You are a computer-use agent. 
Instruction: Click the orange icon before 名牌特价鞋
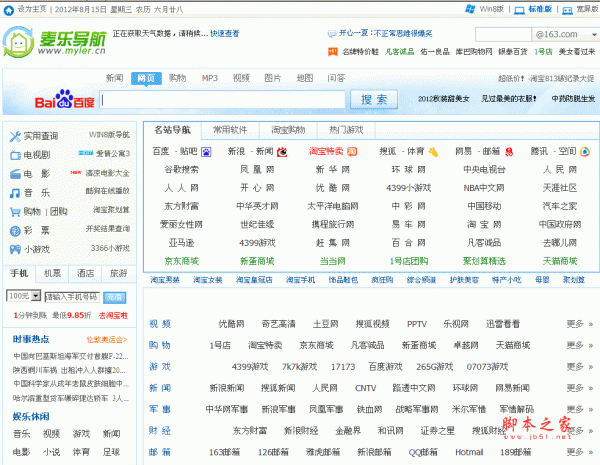click(333, 52)
